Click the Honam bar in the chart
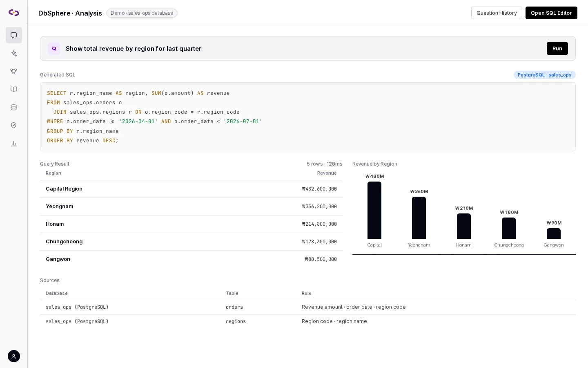The image size is (588, 368). pyautogui.click(x=464, y=226)
